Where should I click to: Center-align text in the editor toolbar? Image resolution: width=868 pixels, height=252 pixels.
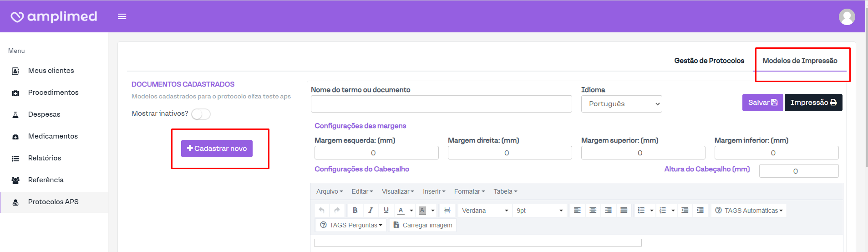point(593,210)
